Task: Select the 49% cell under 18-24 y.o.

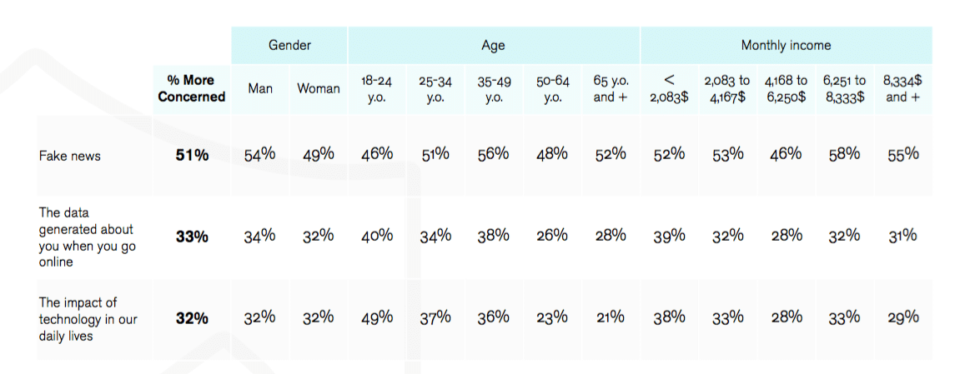Action: (x=377, y=318)
